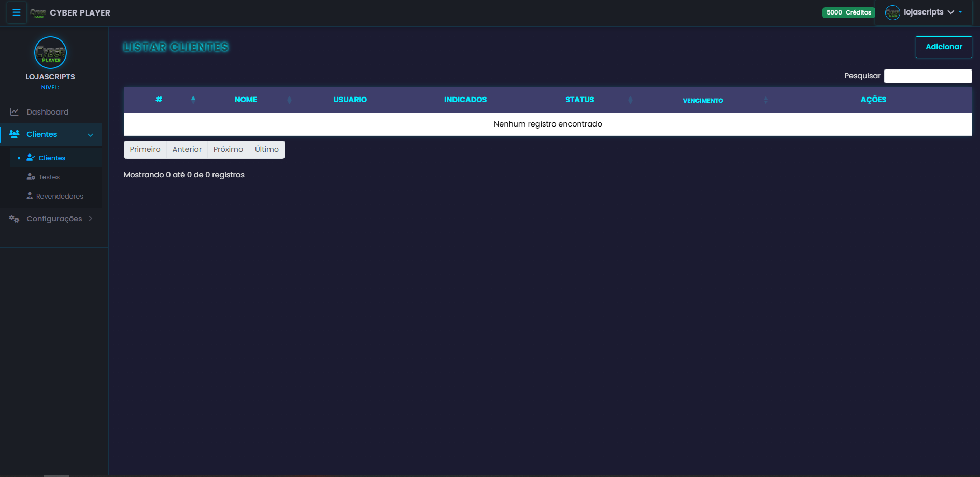Screen dimensions: 980x477
Task: Select Revendedores from the sidebar menu
Action: (60, 195)
